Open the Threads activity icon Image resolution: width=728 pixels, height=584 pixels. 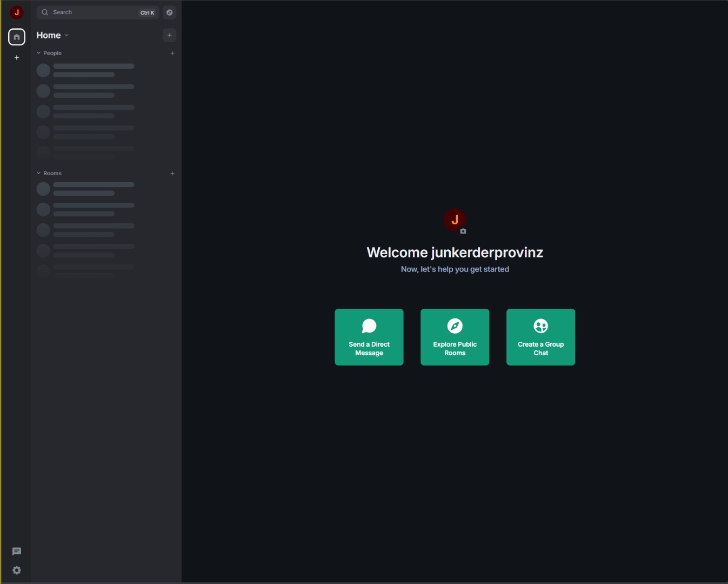click(17, 552)
